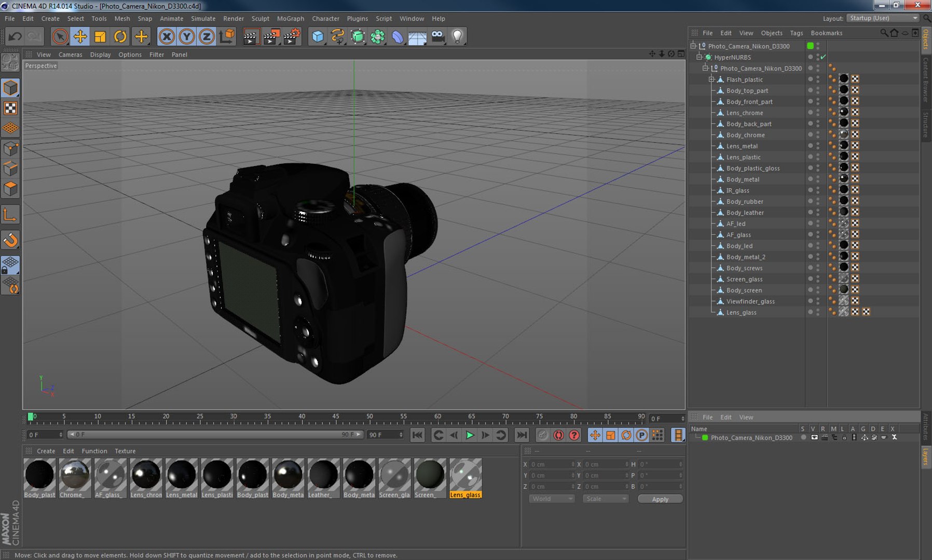Click Record Active Objects button
This screenshot has width=932, height=560.
coord(542,436)
